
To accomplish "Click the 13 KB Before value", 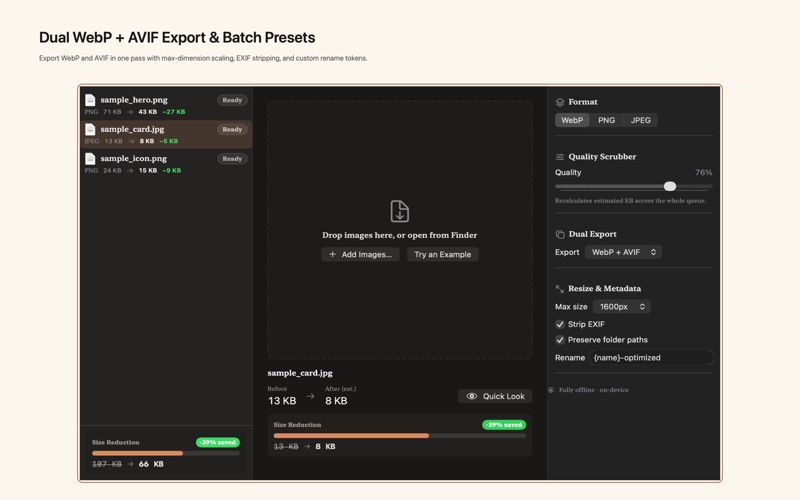I will point(282,401).
